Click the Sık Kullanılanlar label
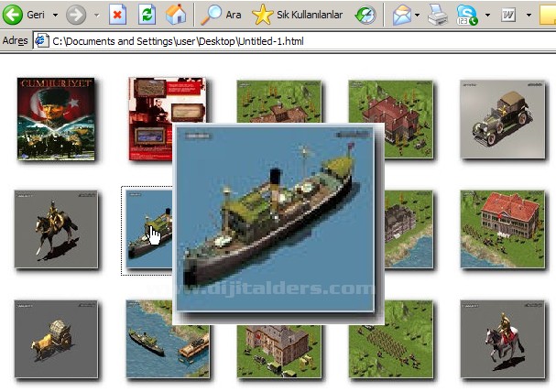This screenshot has width=556, height=392. (310, 15)
